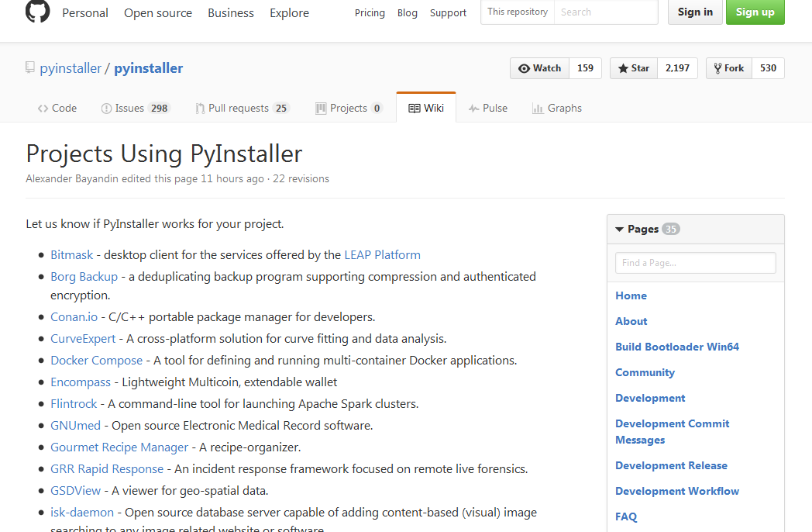Open the Conan.io link

point(74,317)
